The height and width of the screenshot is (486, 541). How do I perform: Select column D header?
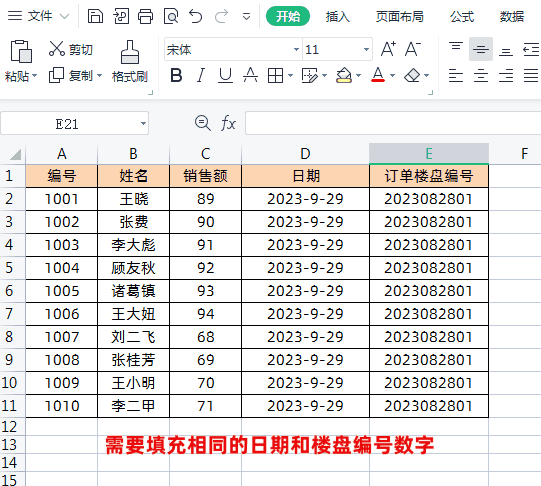click(305, 153)
